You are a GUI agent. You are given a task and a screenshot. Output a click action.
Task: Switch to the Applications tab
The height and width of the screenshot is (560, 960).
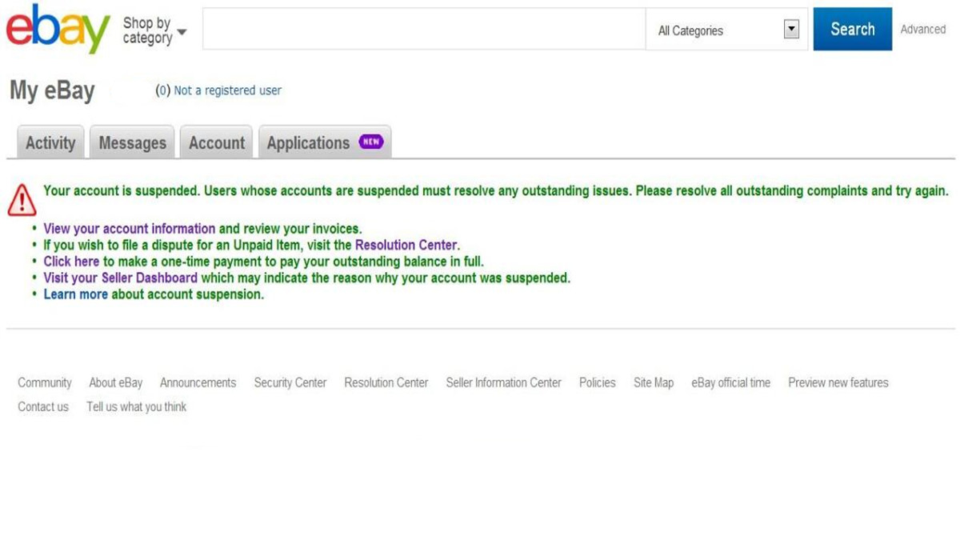pyautogui.click(x=325, y=142)
